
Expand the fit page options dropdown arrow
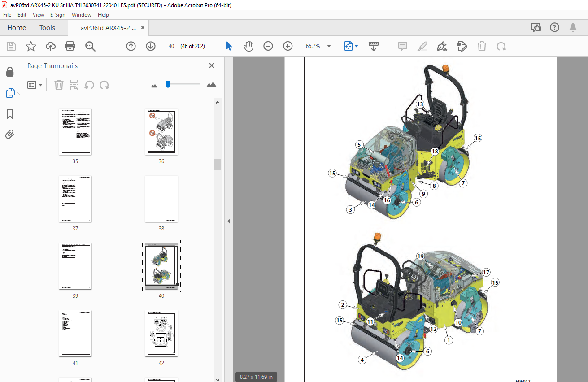[357, 46]
